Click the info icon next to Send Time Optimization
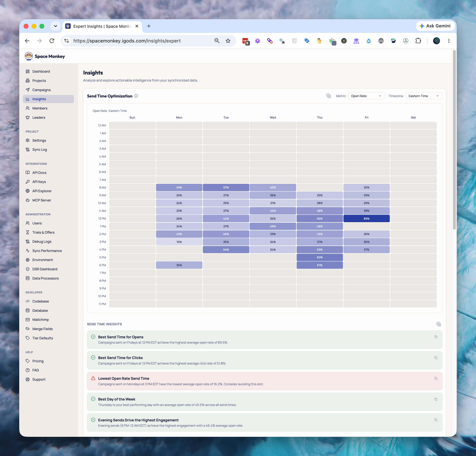The height and width of the screenshot is (456, 476). pyautogui.click(x=136, y=96)
